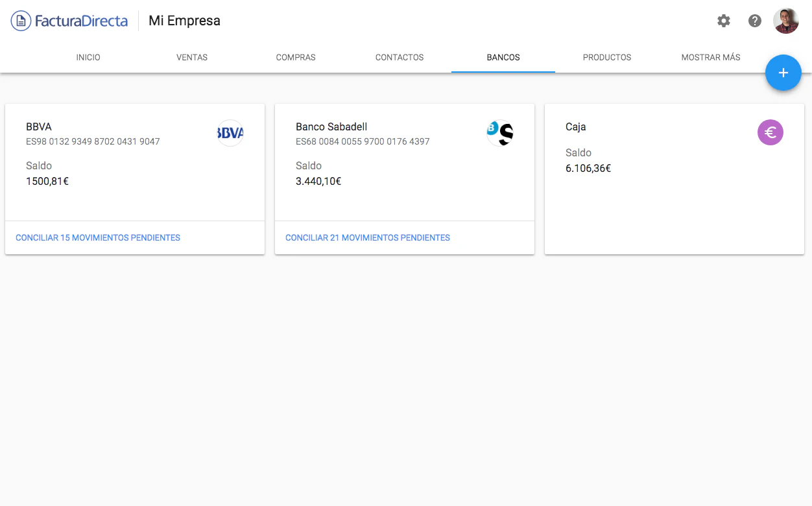The image size is (812, 506).
Task: Conciliar 21 movimientos pendientes of Banco Sabadell
Action: pyautogui.click(x=368, y=237)
